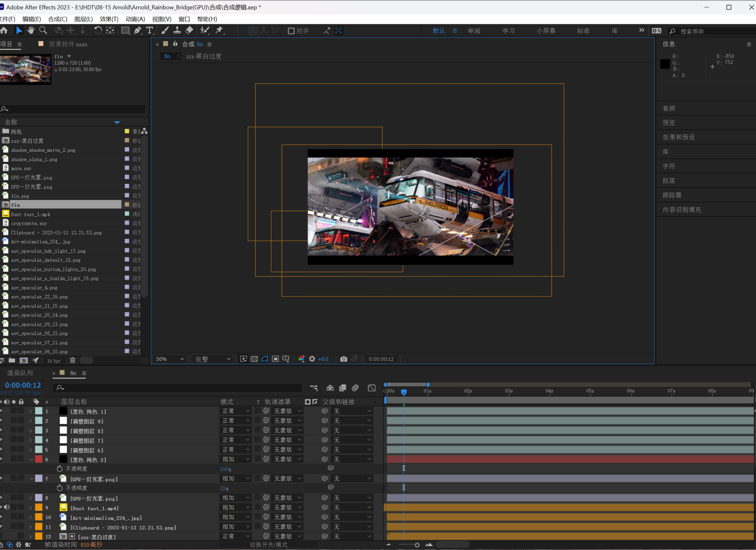
Task: Select the Puppet Pin tool
Action: 219,31
